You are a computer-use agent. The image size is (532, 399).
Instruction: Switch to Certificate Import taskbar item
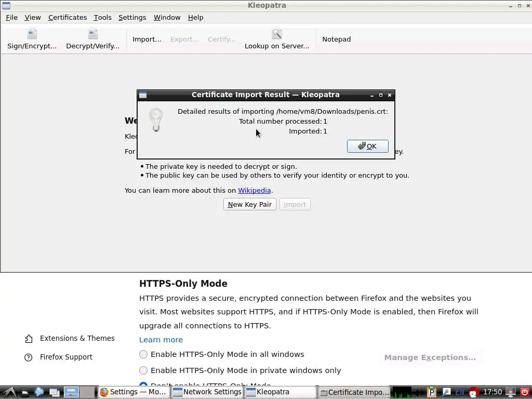click(353, 392)
